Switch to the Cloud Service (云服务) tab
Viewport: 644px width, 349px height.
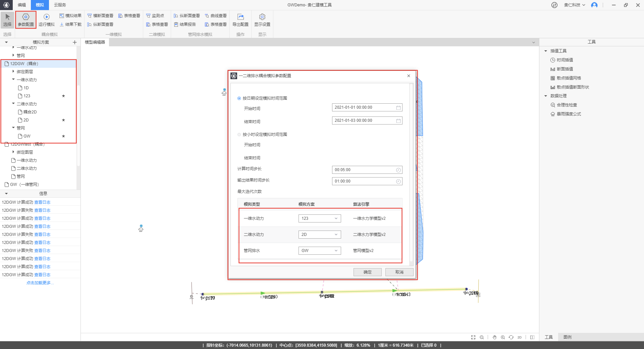[x=60, y=5]
